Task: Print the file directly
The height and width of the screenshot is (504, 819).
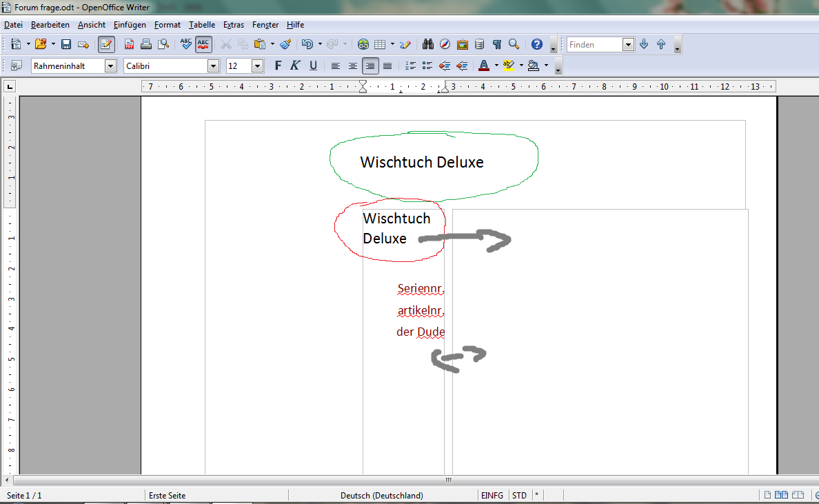Action: [x=146, y=44]
